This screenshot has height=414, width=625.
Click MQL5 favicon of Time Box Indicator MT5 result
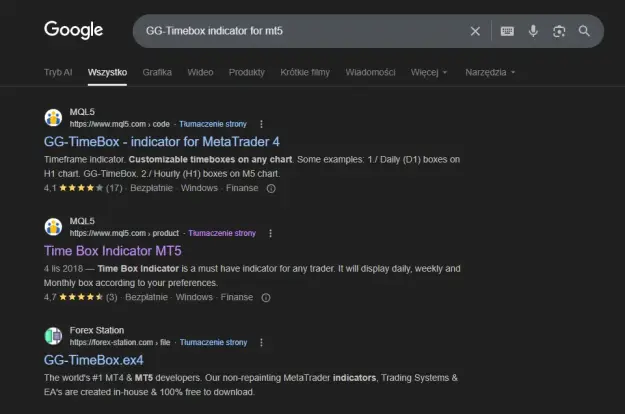[53, 227]
